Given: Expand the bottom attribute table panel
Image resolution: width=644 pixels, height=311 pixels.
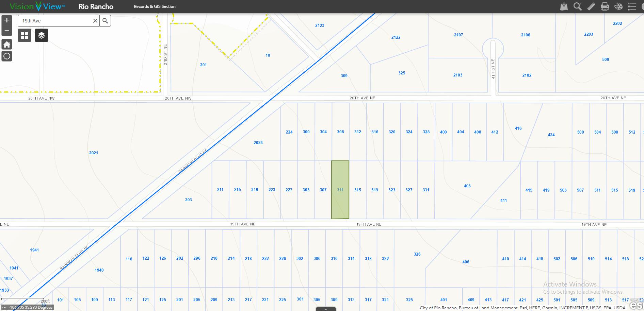Looking at the screenshot, I should [x=326, y=309].
